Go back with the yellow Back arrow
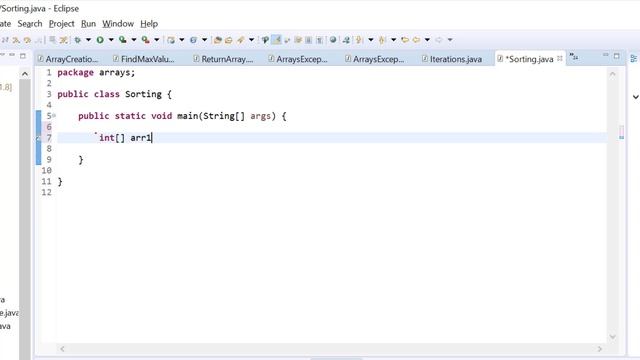640x360 pixels. [416, 40]
